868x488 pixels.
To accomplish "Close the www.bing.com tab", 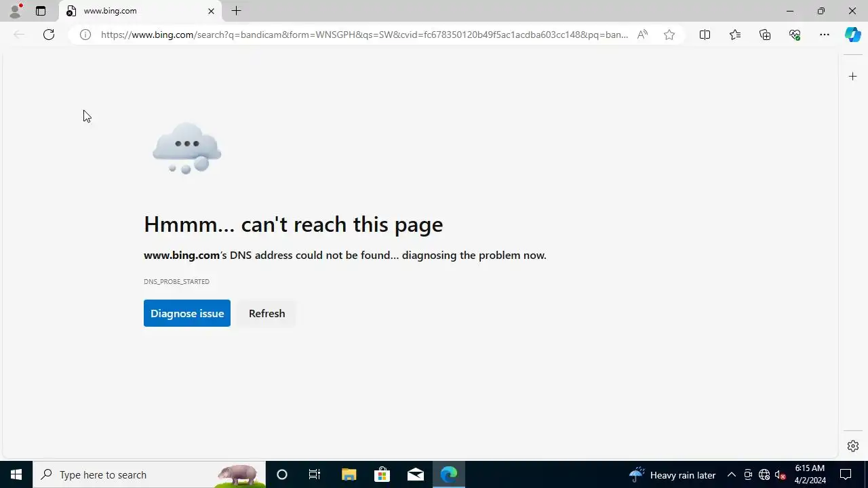I will pos(211,11).
